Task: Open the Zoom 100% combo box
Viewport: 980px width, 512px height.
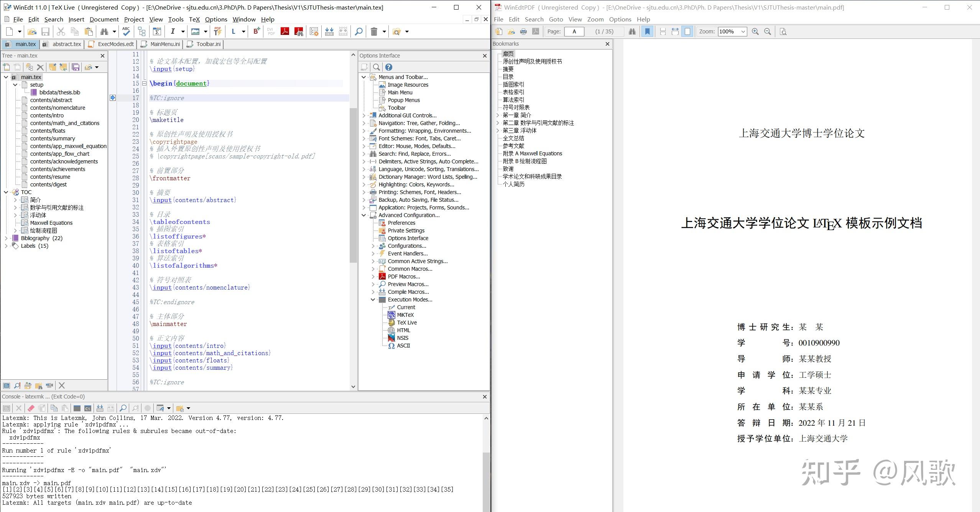Action: click(x=732, y=31)
